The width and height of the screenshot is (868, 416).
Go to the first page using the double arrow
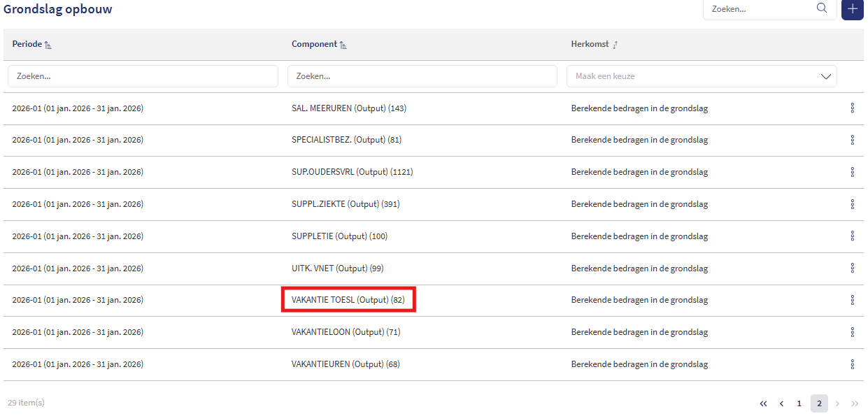pos(763,403)
